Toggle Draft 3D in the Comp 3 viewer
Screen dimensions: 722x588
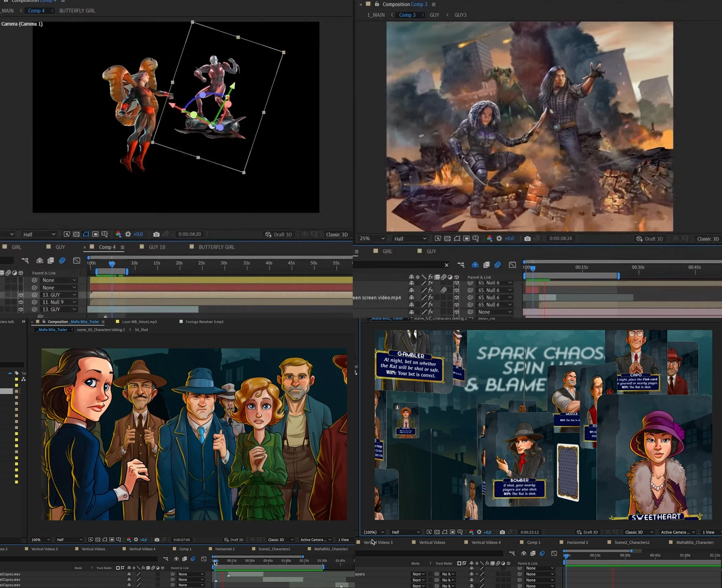tap(649, 239)
